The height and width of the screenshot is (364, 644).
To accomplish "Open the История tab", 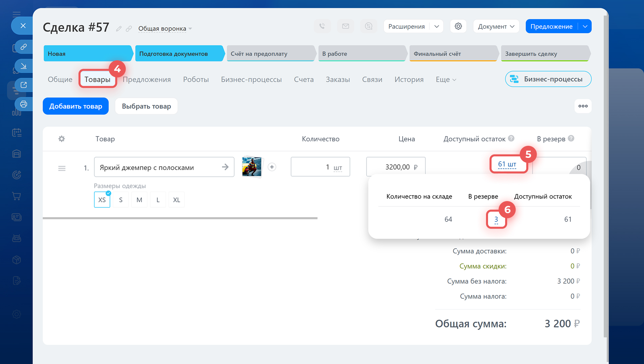I will tap(409, 79).
